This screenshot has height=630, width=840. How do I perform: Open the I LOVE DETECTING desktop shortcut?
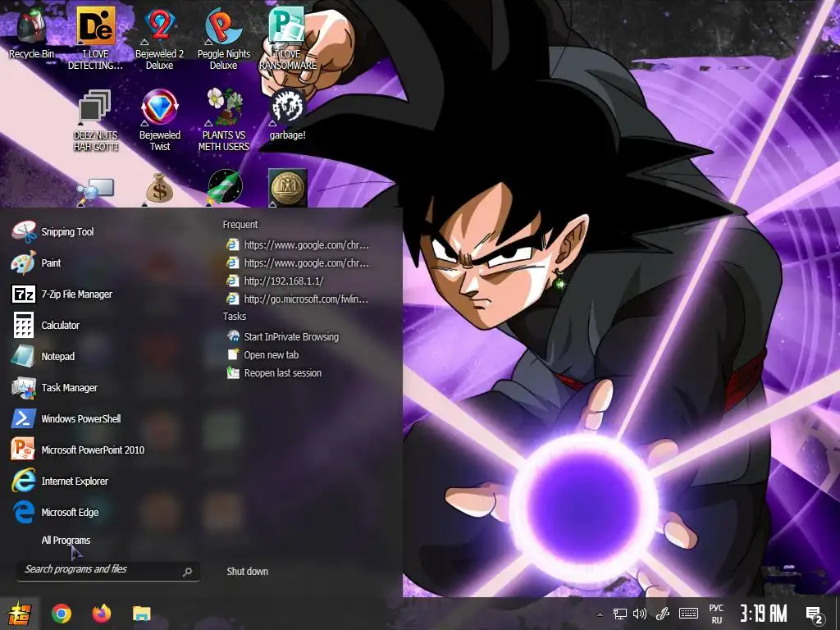(95, 39)
